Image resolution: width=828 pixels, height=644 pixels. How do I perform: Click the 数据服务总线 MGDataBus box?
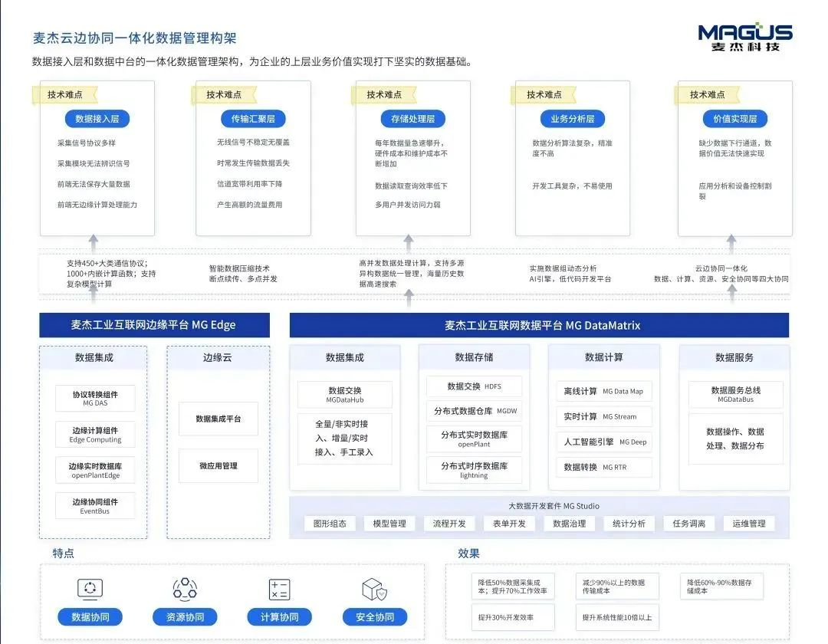(x=735, y=394)
